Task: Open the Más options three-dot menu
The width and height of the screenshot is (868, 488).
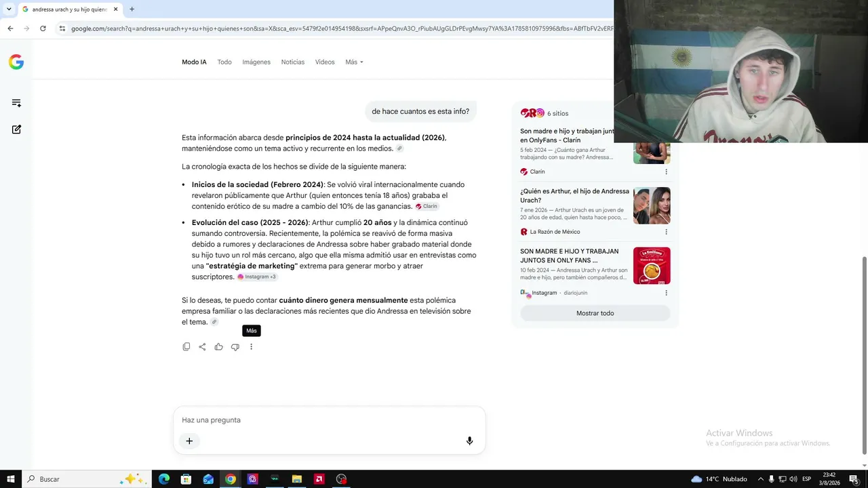Action: tap(251, 347)
